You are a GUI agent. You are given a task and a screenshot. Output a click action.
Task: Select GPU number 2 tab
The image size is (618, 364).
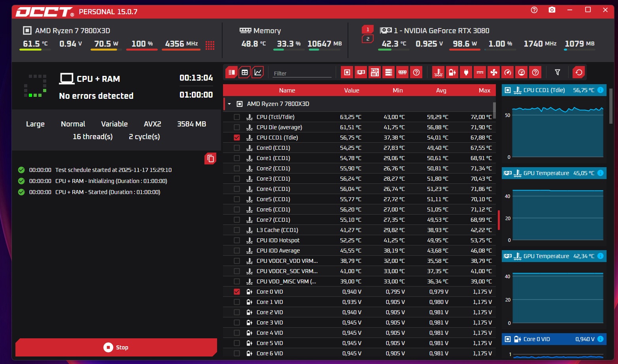[x=368, y=39]
